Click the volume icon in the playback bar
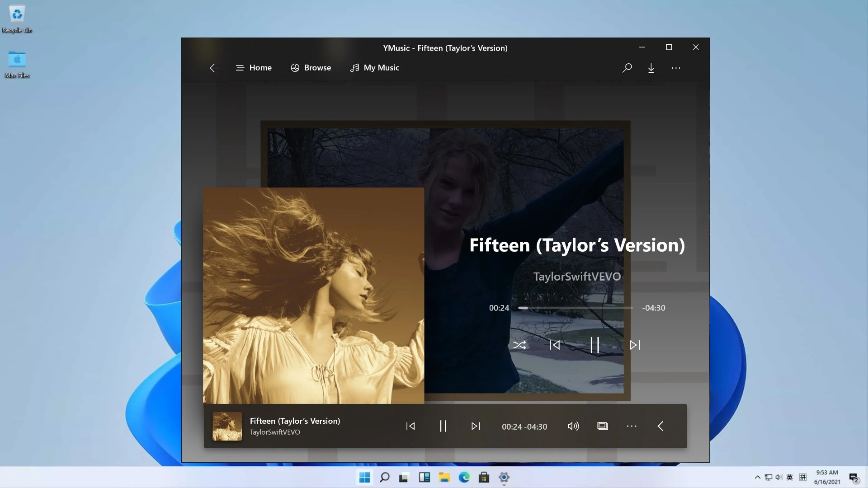Viewport: 868px width, 488px height. click(x=572, y=426)
